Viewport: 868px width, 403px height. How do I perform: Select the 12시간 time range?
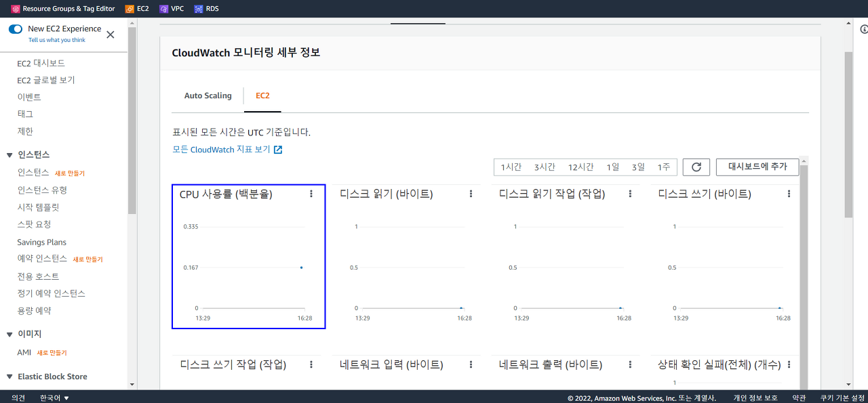click(x=581, y=167)
